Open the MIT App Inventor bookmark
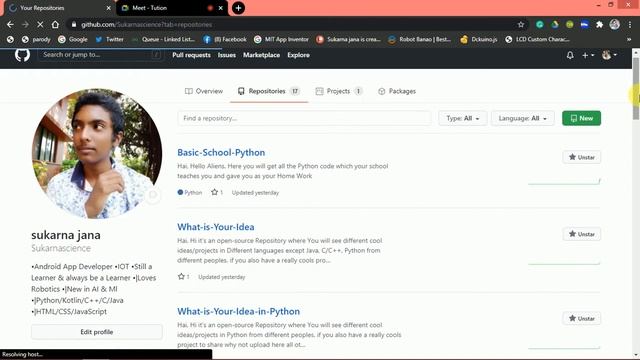Image resolution: width=640 pixels, height=360 pixels. pyautogui.click(x=281, y=39)
